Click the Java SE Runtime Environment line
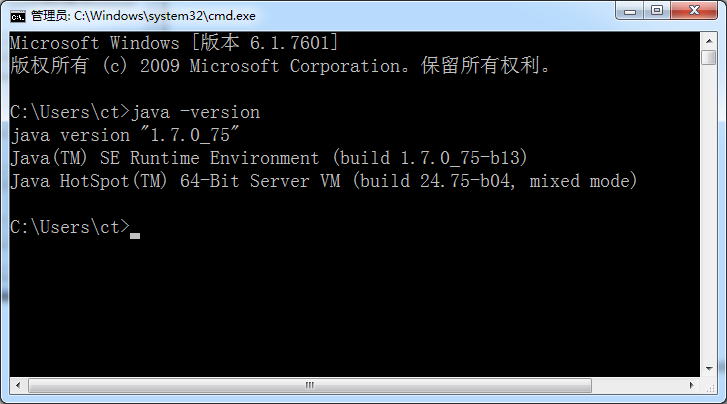 [x=269, y=158]
